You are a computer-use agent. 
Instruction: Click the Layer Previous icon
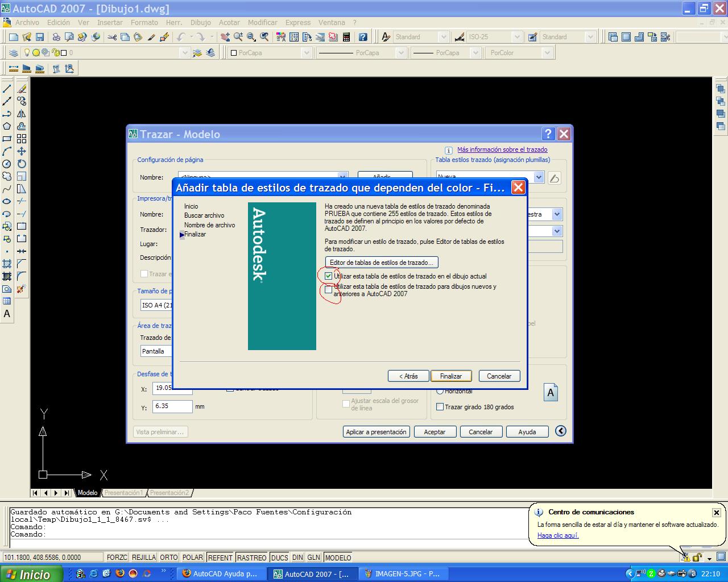tap(211, 53)
